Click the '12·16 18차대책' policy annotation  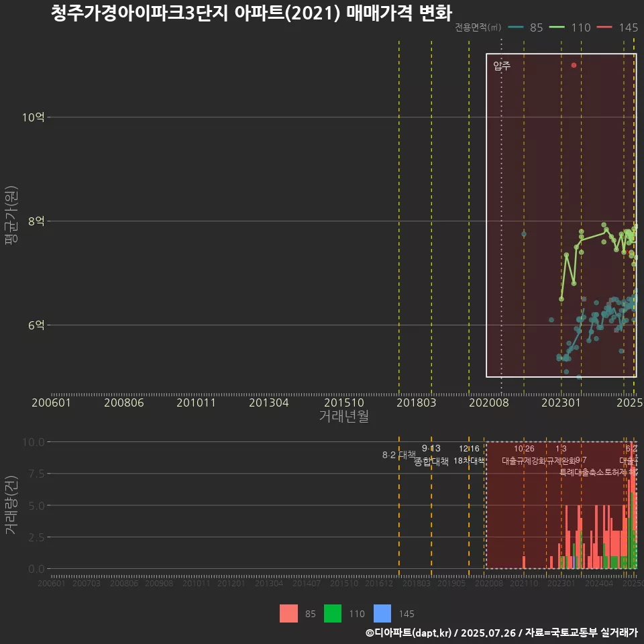coord(469,455)
